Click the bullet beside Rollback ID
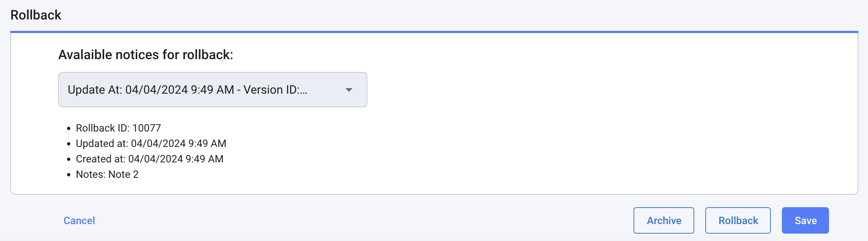Image resolution: width=868 pixels, height=241 pixels. [x=68, y=129]
